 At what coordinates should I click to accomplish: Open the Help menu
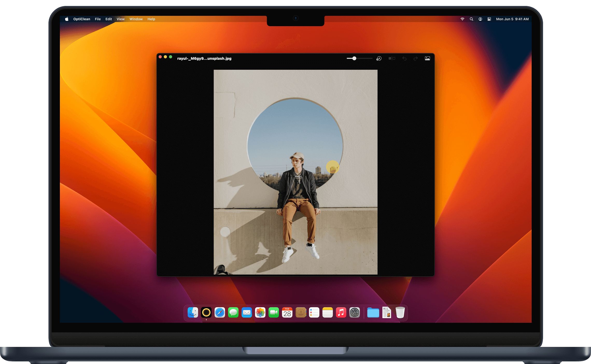click(x=151, y=19)
